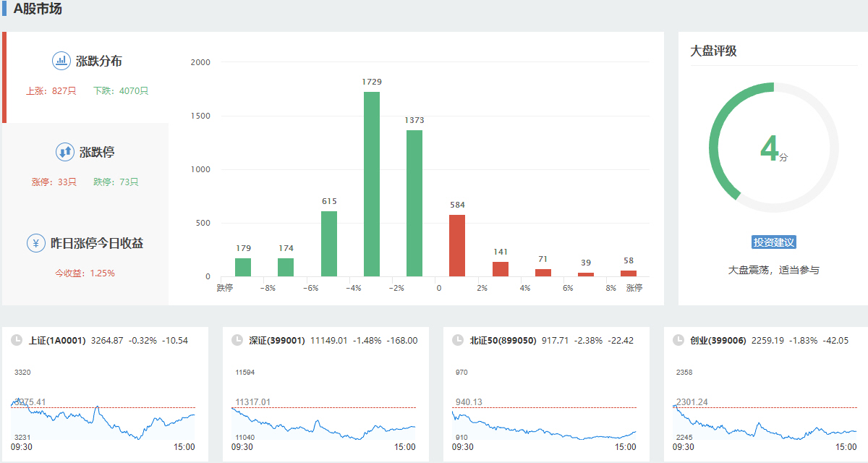Click clock icon beside 创业(399006)

click(678, 340)
